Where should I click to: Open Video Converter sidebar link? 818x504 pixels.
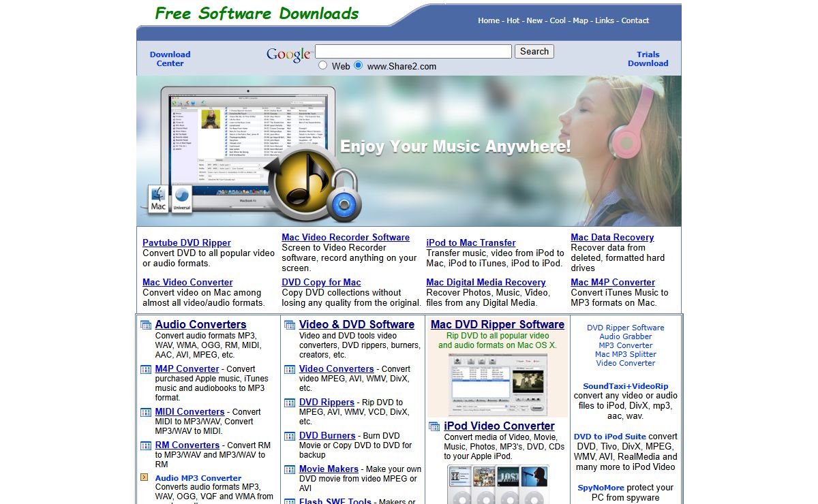click(625, 363)
